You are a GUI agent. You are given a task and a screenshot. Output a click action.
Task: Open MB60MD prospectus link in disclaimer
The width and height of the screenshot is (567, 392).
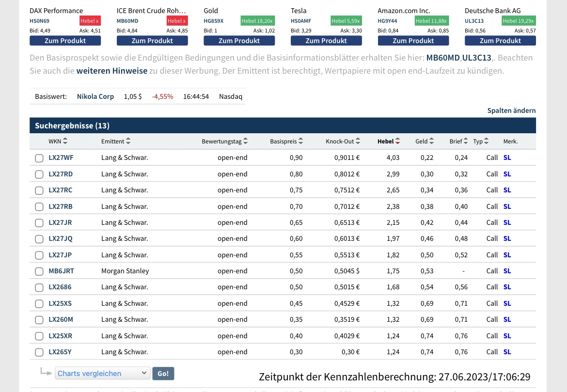click(x=443, y=58)
